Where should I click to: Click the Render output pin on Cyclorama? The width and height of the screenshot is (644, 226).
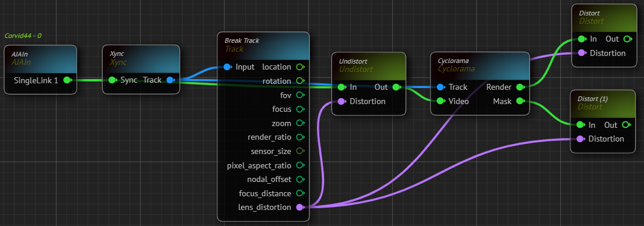519,87
